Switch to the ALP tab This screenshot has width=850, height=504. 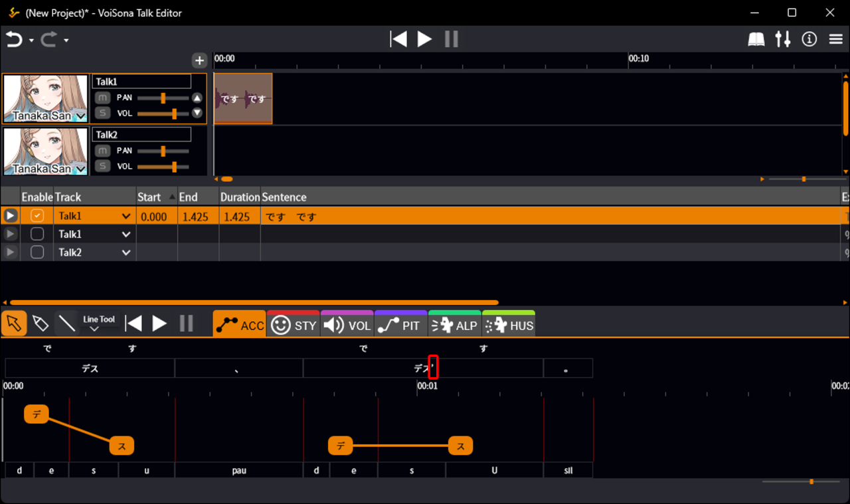tap(455, 324)
